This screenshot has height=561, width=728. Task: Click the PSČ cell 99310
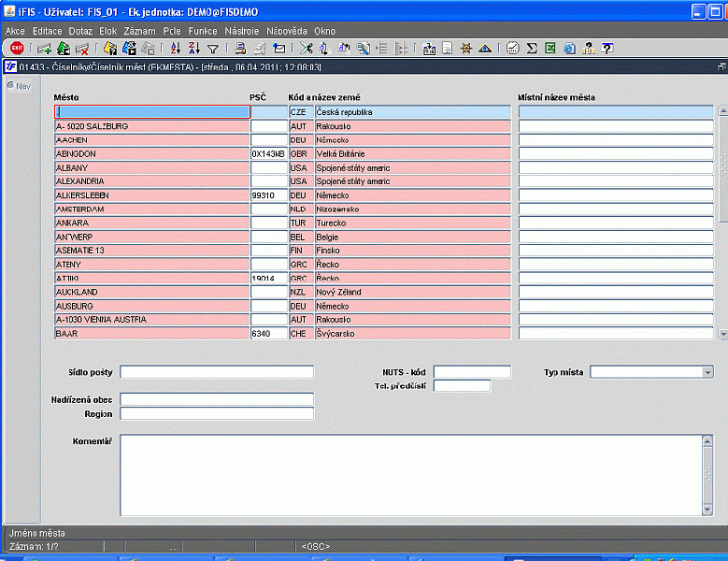269,195
